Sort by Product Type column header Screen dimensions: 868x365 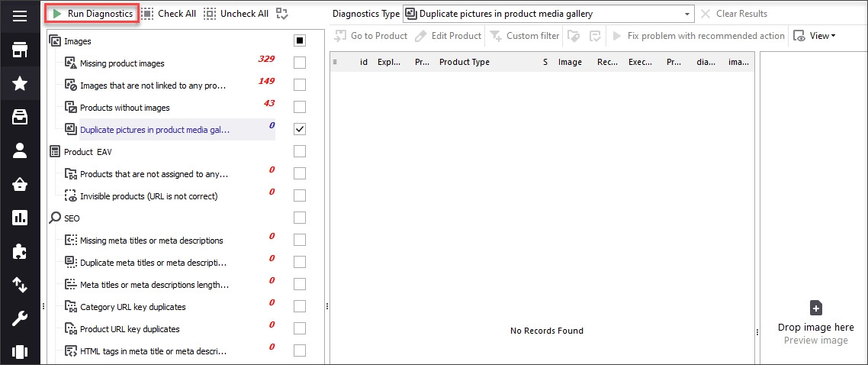pyautogui.click(x=465, y=62)
